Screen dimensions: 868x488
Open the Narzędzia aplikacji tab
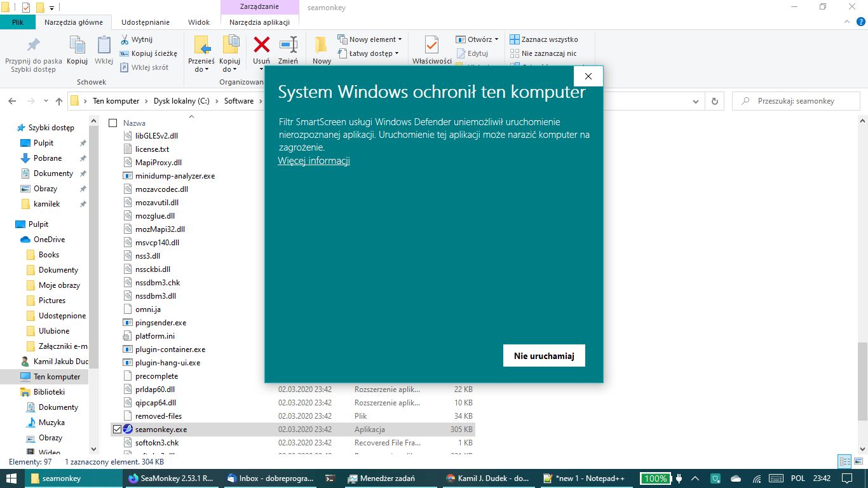pyautogui.click(x=260, y=22)
